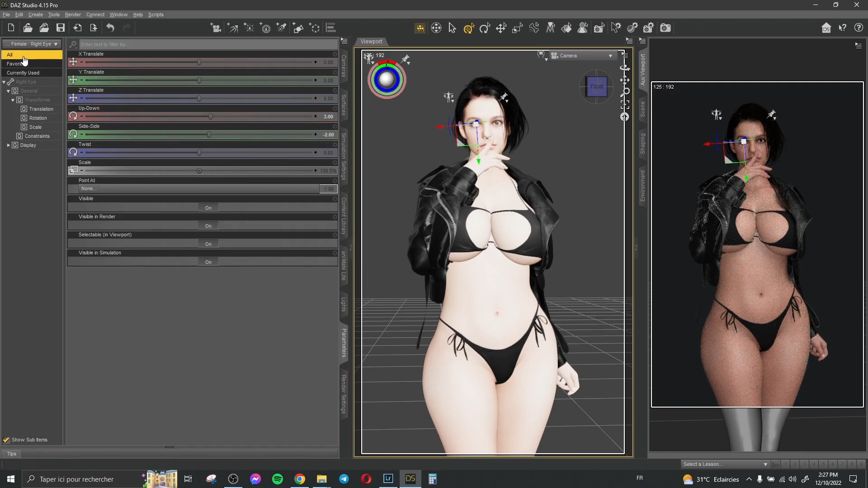The image size is (868, 488).
Task: Select the Node Selection arrow tool
Action: 453,28
